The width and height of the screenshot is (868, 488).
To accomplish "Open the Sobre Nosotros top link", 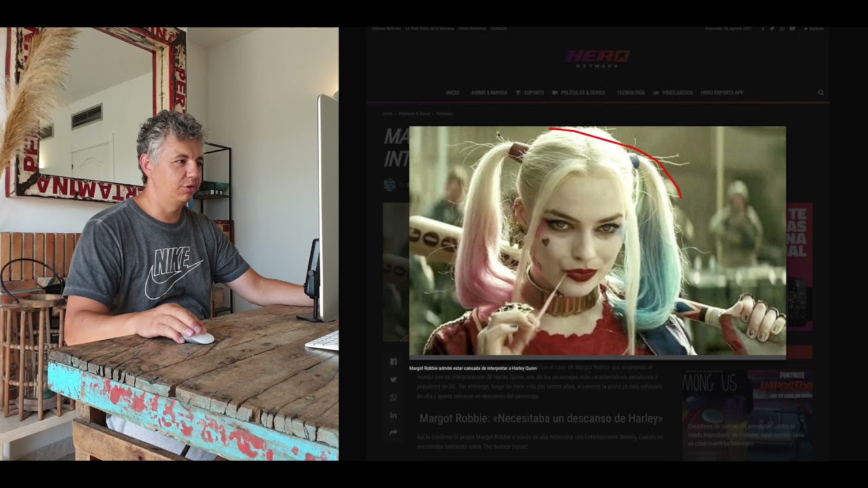I will pos(472,28).
